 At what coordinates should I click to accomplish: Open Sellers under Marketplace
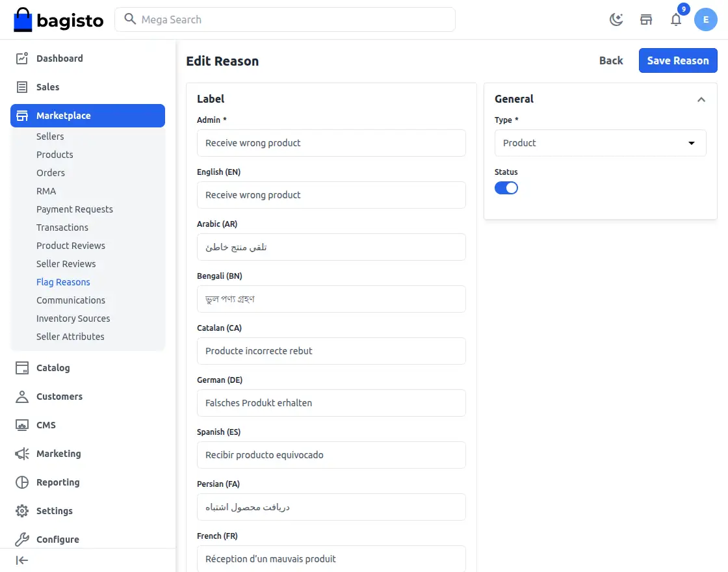(x=50, y=136)
